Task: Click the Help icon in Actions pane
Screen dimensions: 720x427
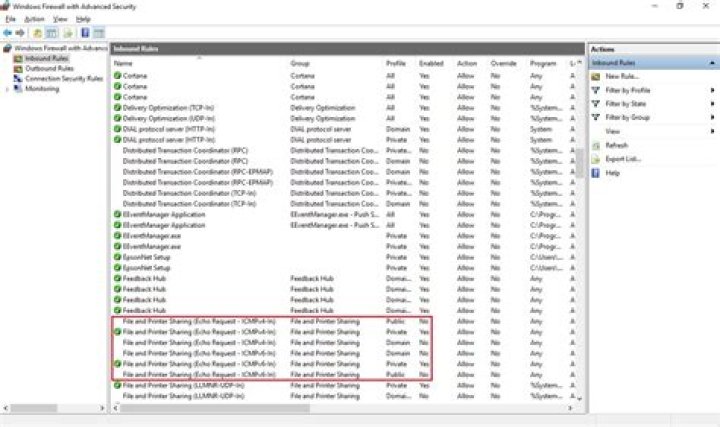Action: pos(596,173)
